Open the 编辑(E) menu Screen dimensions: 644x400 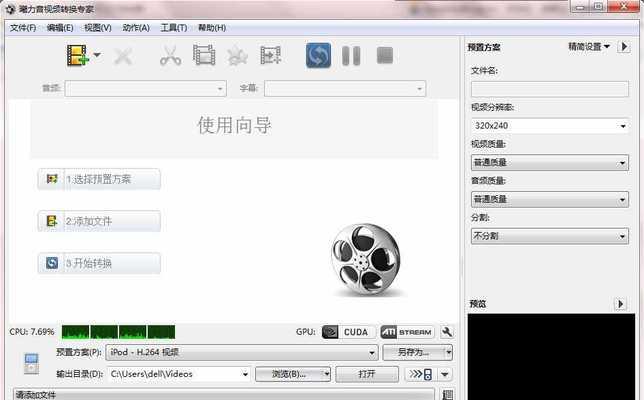[x=60, y=28]
